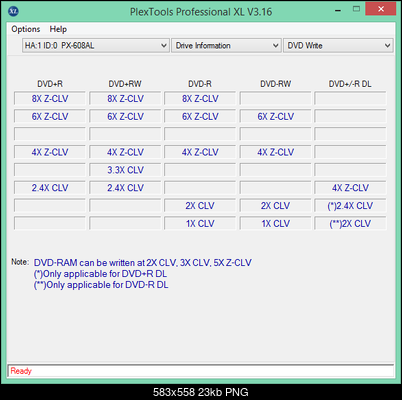Select the (**)2X CLV cell
The height and width of the screenshot is (400, 402).
350,223
